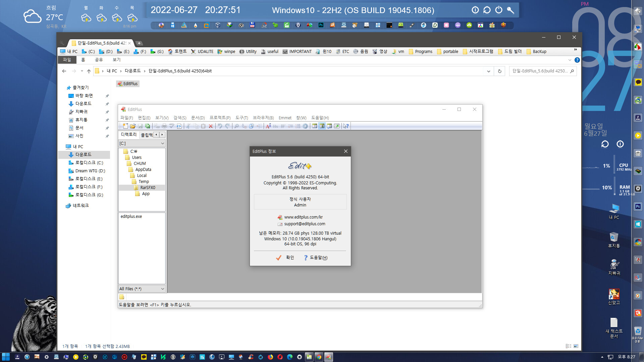Show more bookmarks via » overflow arrow
The width and height of the screenshot is (644, 362).
click(x=576, y=50)
